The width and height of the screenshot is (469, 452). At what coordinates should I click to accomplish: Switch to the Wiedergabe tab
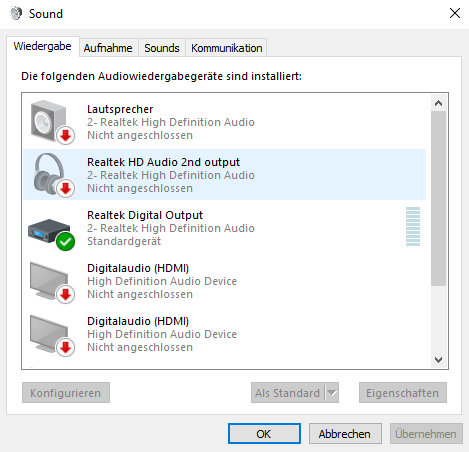(x=42, y=46)
